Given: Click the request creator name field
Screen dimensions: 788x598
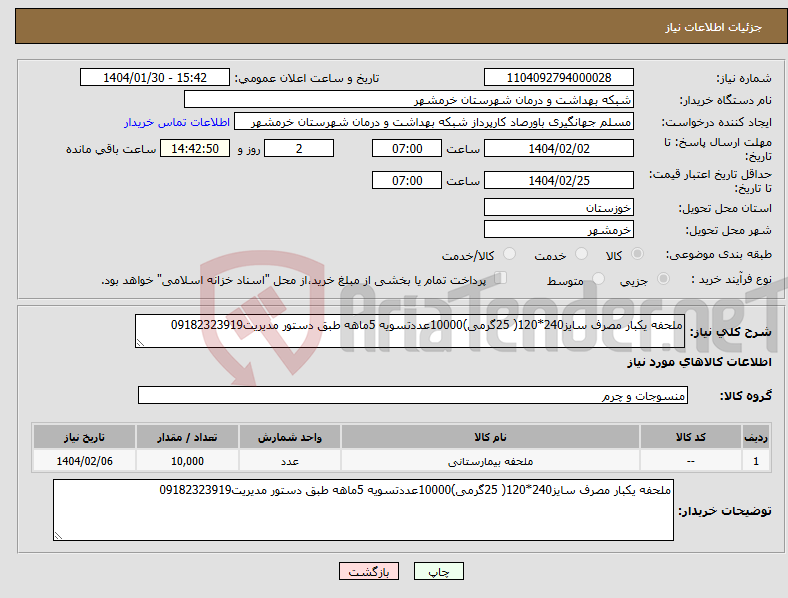Looking at the screenshot, I should point(434,122).
